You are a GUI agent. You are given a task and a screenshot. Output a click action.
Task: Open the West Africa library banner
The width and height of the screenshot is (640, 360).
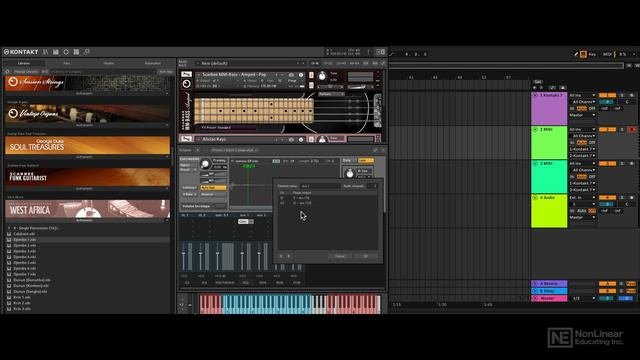click(x=87, y=209)
